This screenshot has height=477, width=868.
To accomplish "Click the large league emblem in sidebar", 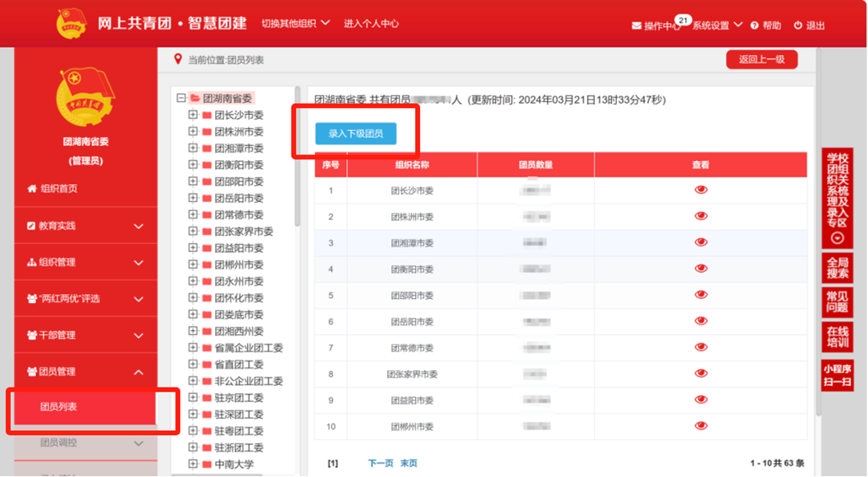I will pyautogui.click(x=85, y=98).
